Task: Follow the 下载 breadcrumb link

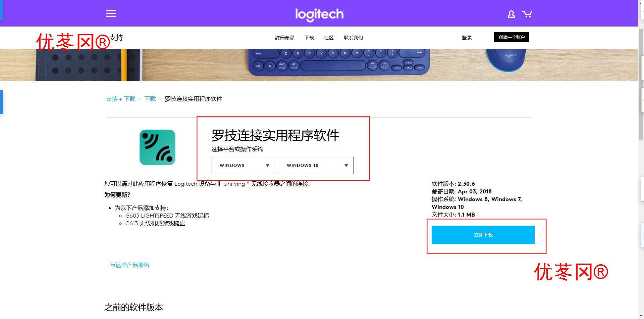Action: 150,99
